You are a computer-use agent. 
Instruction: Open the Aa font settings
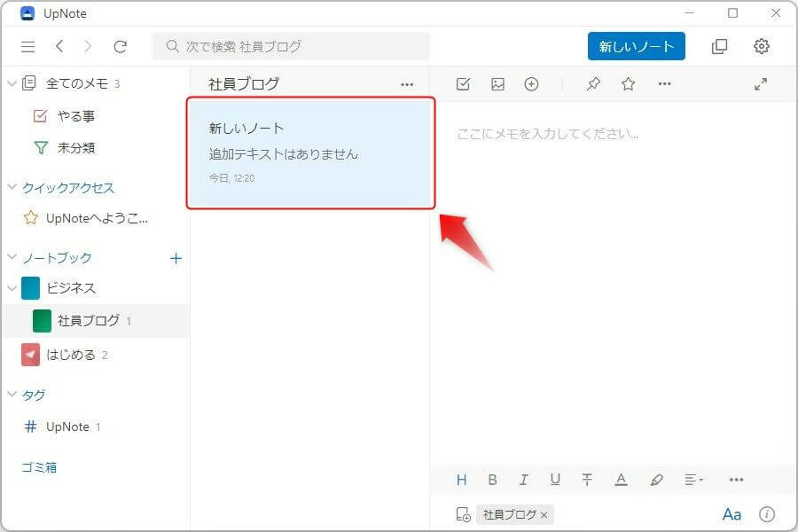click(x=731, y=514)
